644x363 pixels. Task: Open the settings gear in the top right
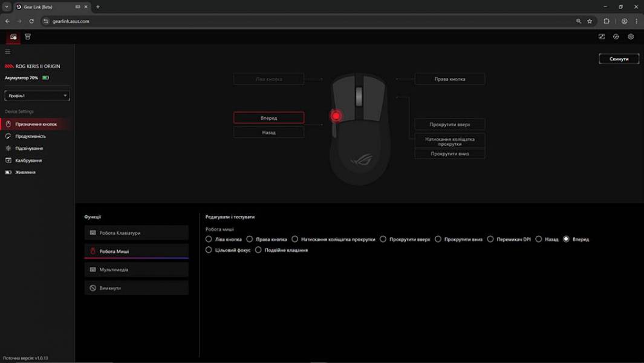pos(630,36)
